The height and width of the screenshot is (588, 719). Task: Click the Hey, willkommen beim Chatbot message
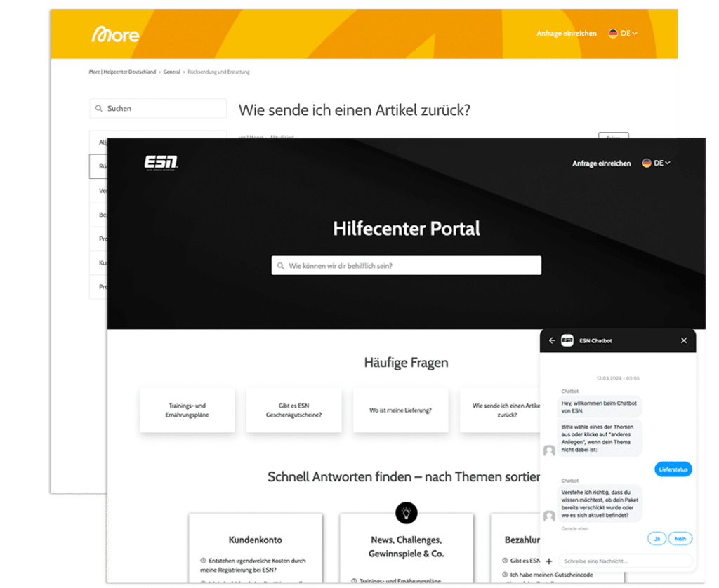pos(599,407)
